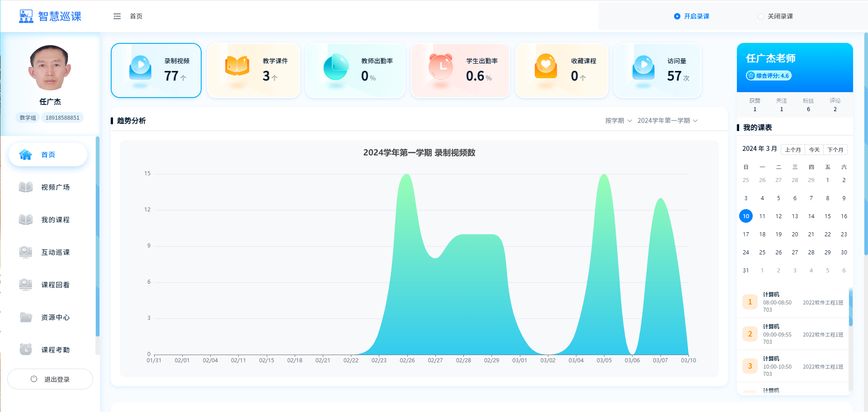Screen dimensions: 868x412
Task: Click the 录制视频 play icon card
Action: tap(140, 67)
